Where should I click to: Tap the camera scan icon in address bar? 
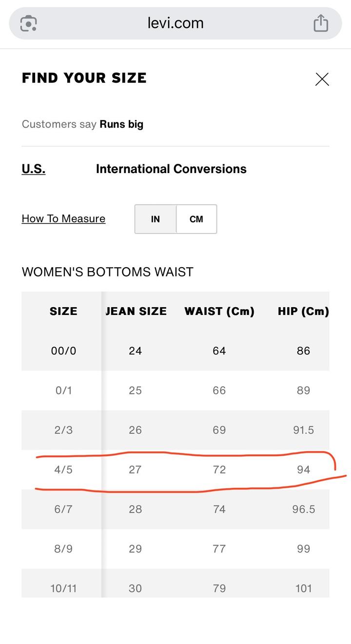(29, 23)
